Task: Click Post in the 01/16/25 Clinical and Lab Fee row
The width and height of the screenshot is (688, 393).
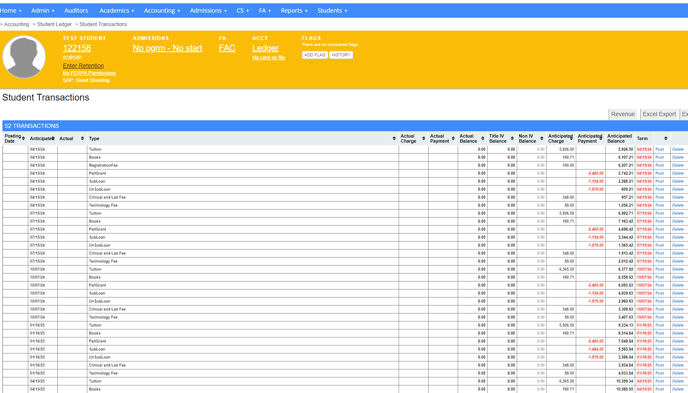Action: (x=659, y=365)
